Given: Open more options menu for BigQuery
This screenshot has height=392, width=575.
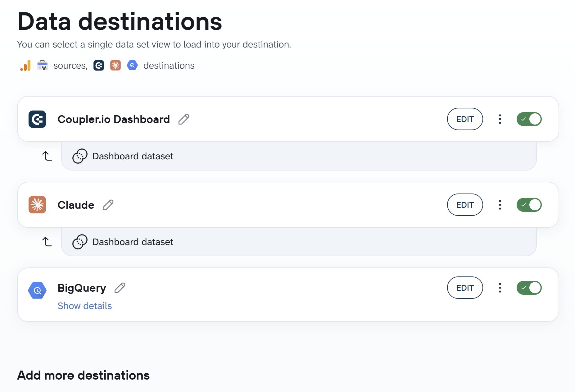Looking at the screenshot, I should 500,288.
